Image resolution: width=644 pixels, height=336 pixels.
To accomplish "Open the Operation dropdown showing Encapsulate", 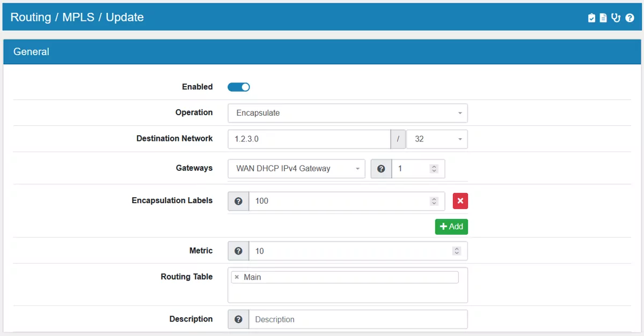I will click(x=348, y=113).
